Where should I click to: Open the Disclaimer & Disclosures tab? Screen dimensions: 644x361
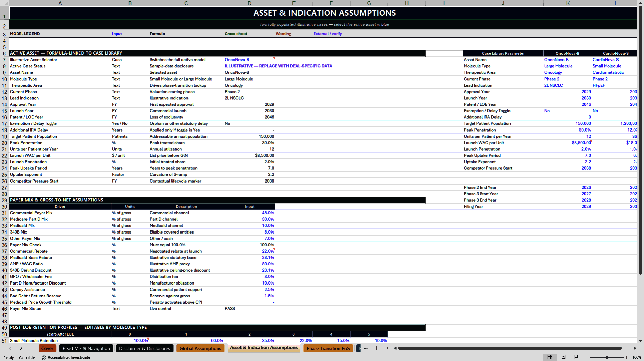(x=145, y=348)
